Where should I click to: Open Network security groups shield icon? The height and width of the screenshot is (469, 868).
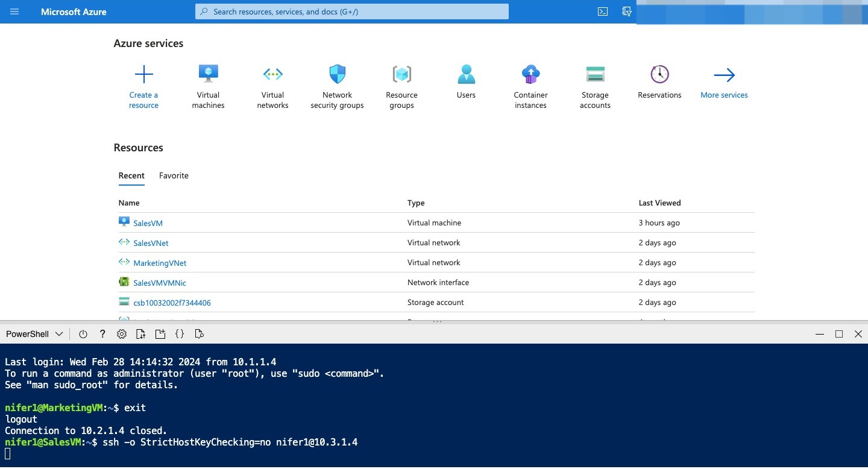tap(338, 74)
